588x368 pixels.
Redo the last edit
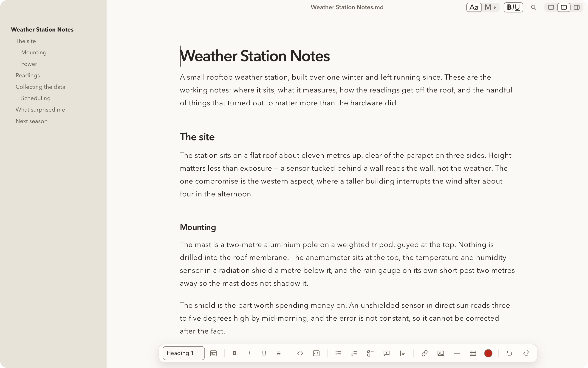[526, 353]
